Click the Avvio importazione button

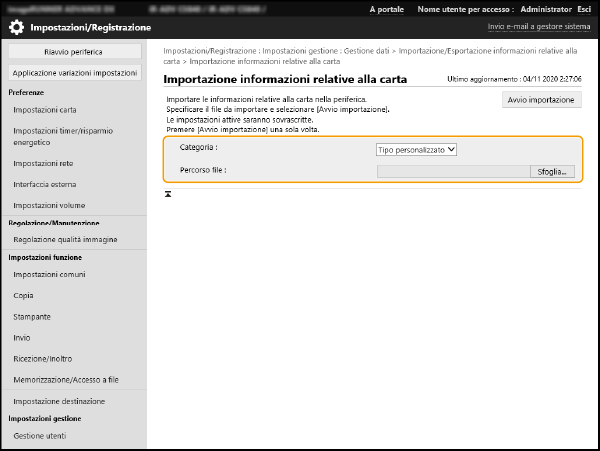click(541, 100)
